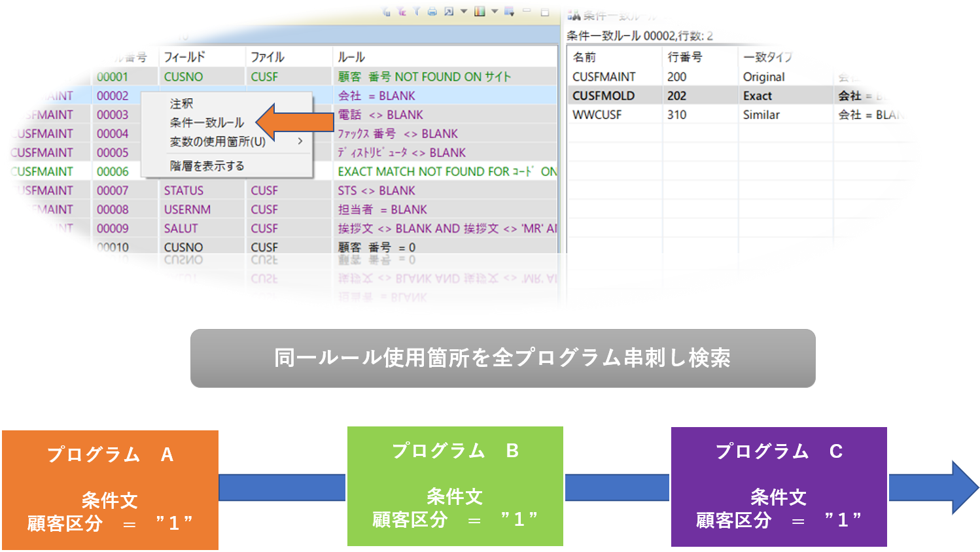Select row number 00003
The image size is (980, 552).
113,114
